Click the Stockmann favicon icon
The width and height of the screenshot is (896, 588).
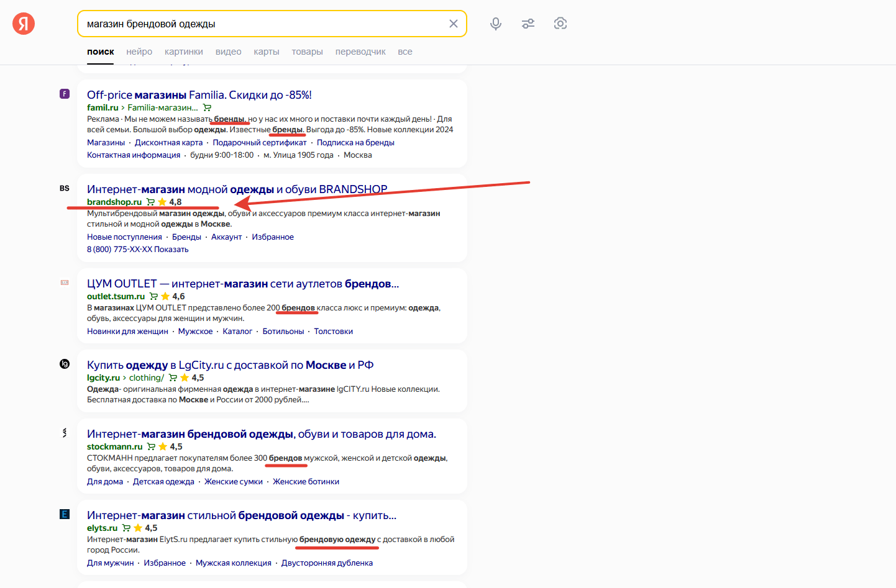click(x=65, y=433)
